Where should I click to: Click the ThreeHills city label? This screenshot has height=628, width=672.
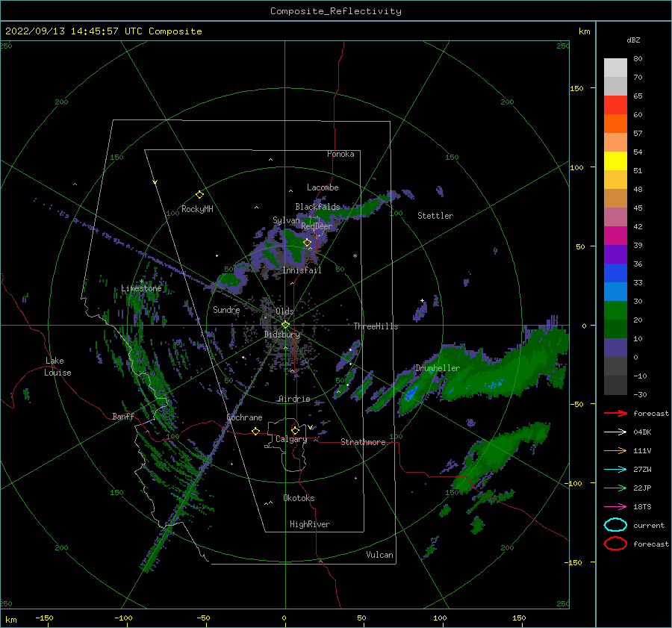(x=376, y=326)
